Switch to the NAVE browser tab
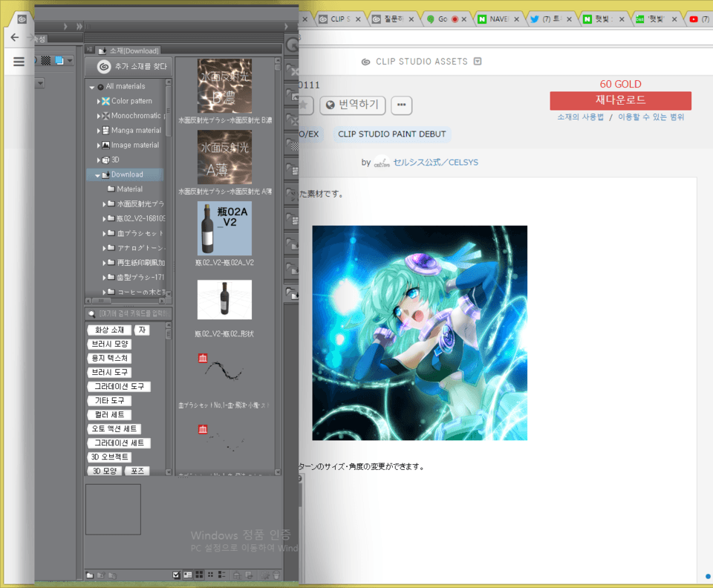Viewport: 713px width, 588px height. coord(498,19)
